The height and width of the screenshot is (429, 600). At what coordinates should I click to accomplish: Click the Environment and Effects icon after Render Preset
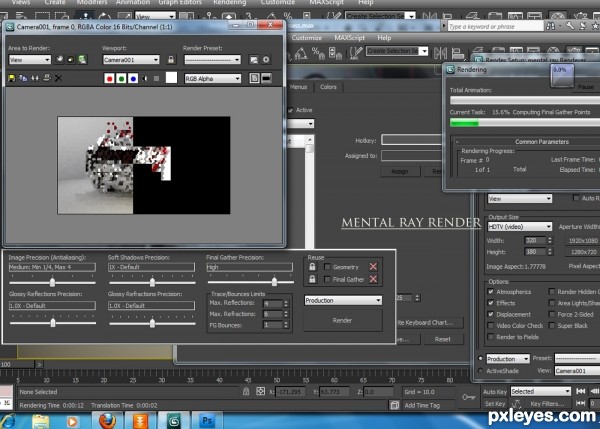(x=254, y=60)
